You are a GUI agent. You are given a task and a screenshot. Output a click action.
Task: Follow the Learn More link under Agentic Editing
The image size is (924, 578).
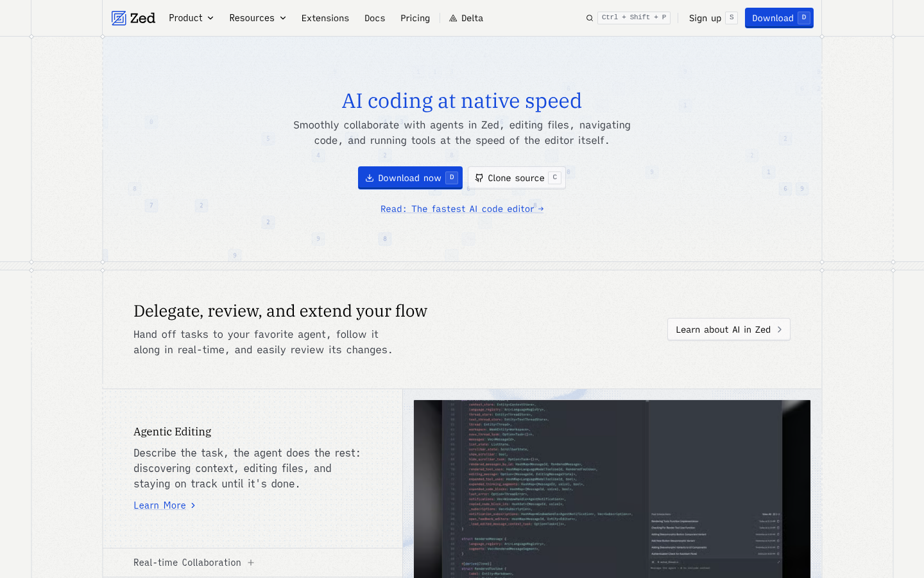pyautogui.click(x=165, y=505)
